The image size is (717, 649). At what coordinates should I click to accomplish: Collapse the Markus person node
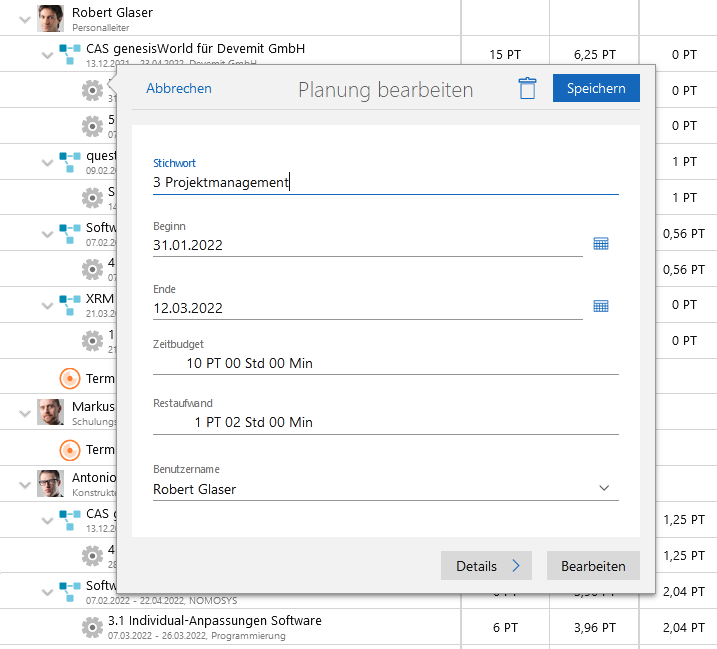(x=26, y=413)
